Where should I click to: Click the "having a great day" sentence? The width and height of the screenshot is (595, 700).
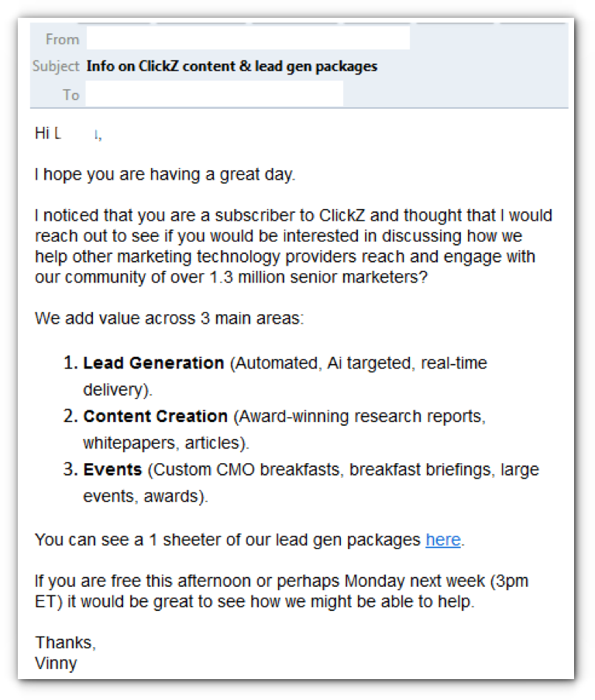pyautogui.click(x=164, y=174)
